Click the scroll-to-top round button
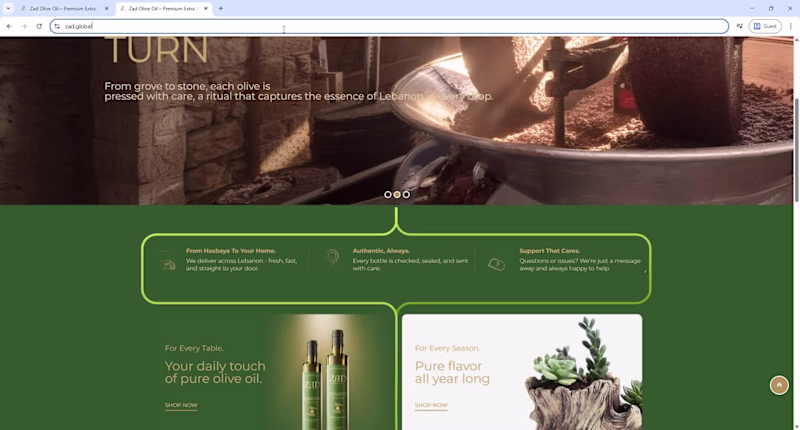 pos(779,385)
